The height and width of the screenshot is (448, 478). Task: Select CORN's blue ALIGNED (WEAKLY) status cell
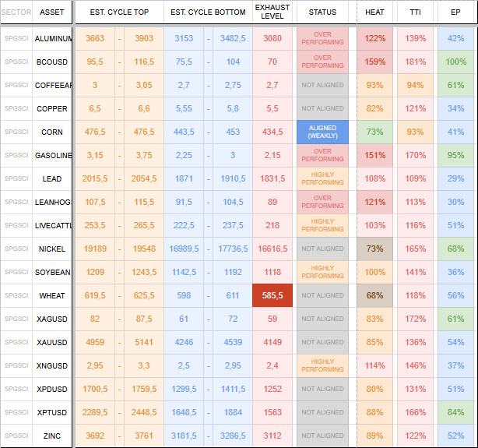click(322, 132)
